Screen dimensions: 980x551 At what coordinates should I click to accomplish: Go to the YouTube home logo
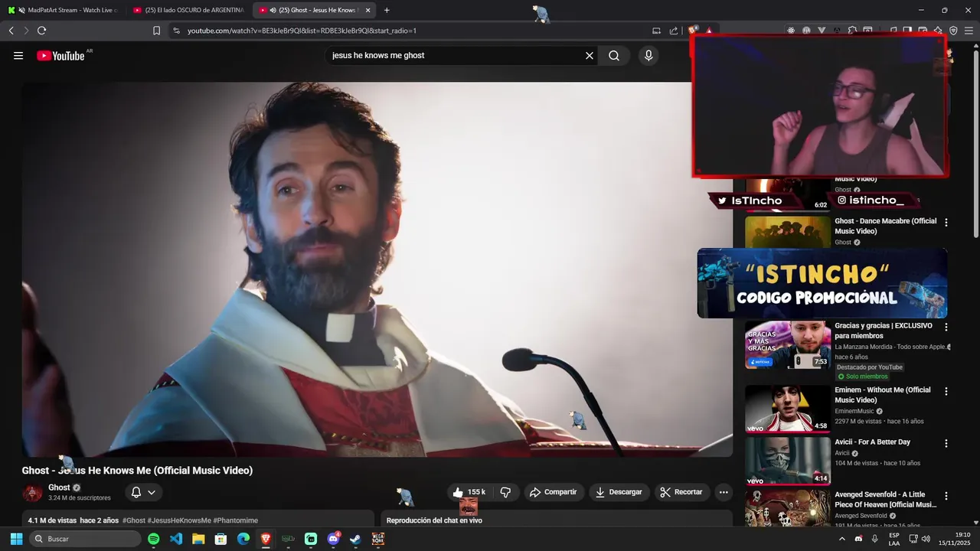60,55
